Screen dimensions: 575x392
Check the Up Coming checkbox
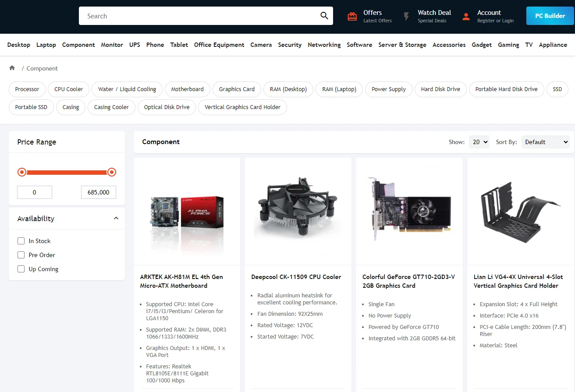click(x=21, y=269)
